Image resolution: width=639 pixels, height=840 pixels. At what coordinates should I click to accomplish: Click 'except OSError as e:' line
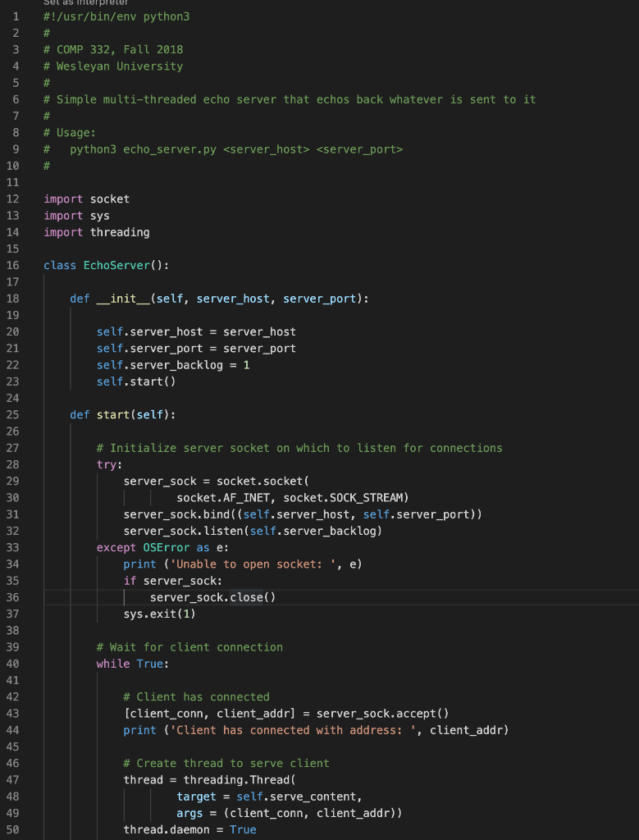(x=163, y=547)
